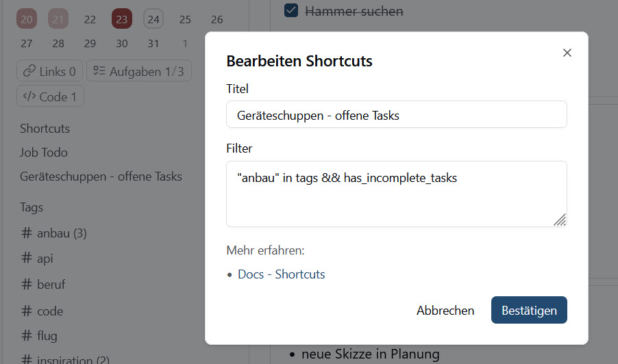Open the Docs - Shortcuts link
This screenshot has width=618, height=364.
281,274
